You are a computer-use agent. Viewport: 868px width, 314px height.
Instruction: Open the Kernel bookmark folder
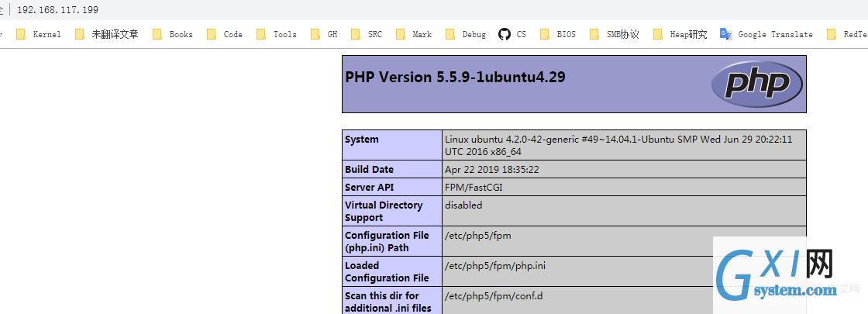pyautogui.click(x=39, y=34)
